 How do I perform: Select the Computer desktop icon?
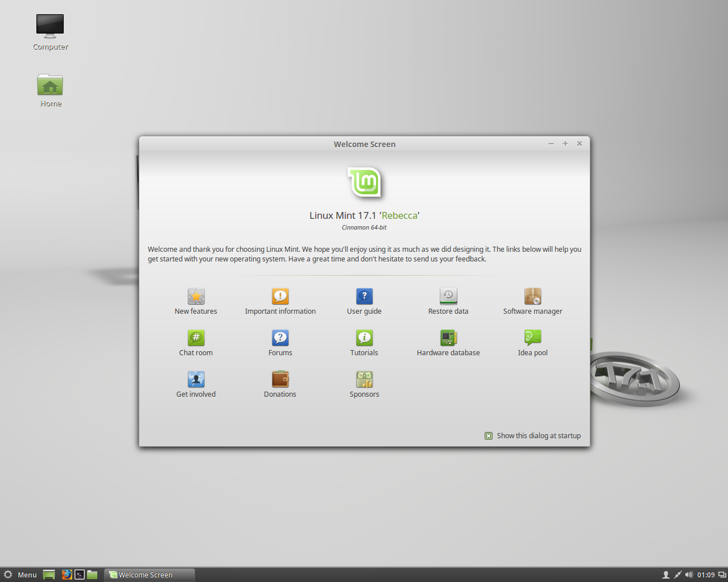(50, 26)
